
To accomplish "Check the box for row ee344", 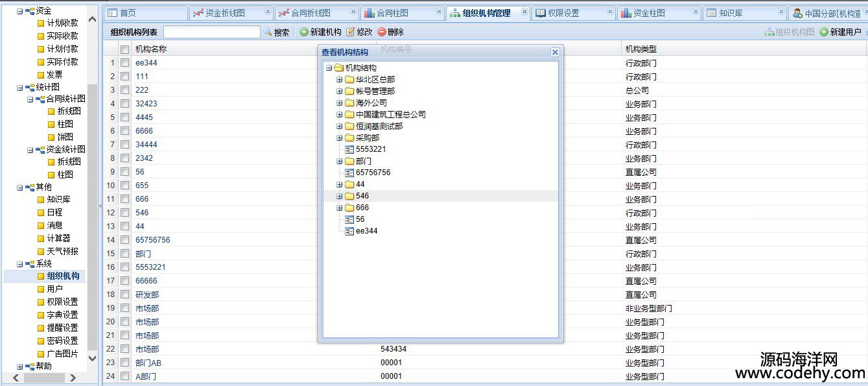I will pyautogui.click(x=124, y=63).
